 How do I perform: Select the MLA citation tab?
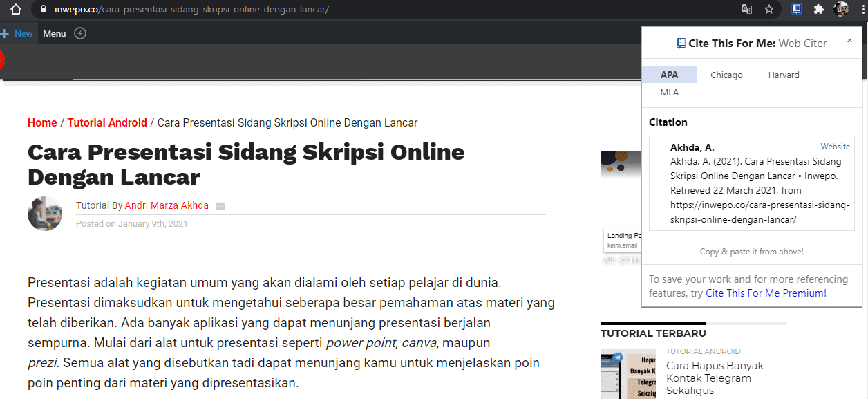tap(669, 92)
